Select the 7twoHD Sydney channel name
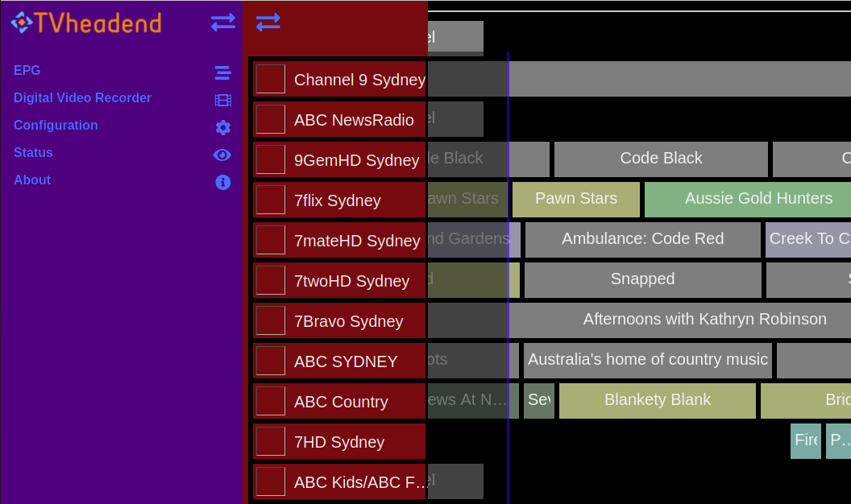 point(351,281)
